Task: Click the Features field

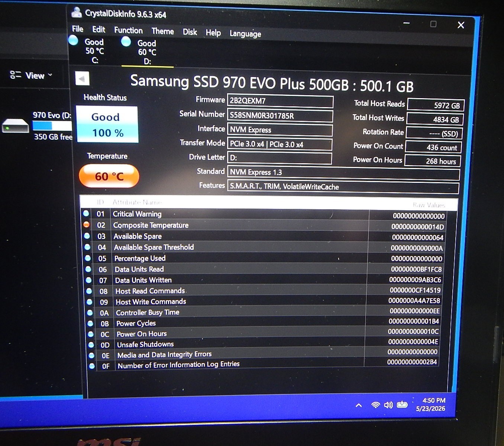Action: click(x=343, y=187)
